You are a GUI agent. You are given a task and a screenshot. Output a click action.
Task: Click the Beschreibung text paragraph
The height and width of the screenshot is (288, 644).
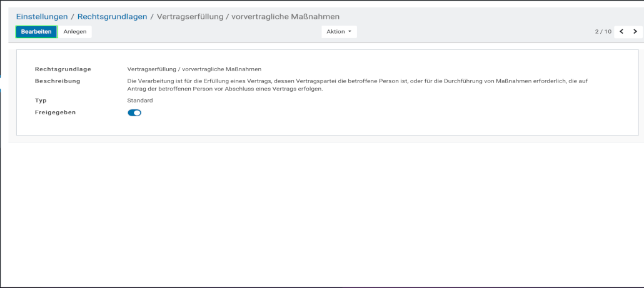pos(356,85)
